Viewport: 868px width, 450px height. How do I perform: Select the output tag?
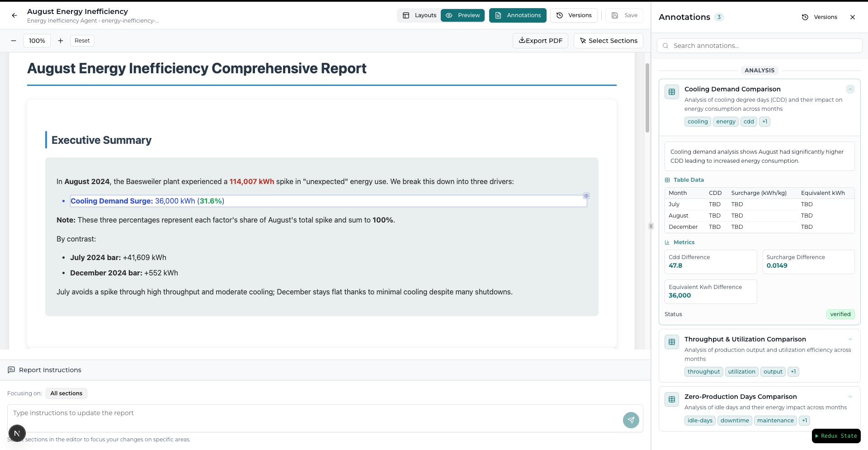tap(773, 372)
